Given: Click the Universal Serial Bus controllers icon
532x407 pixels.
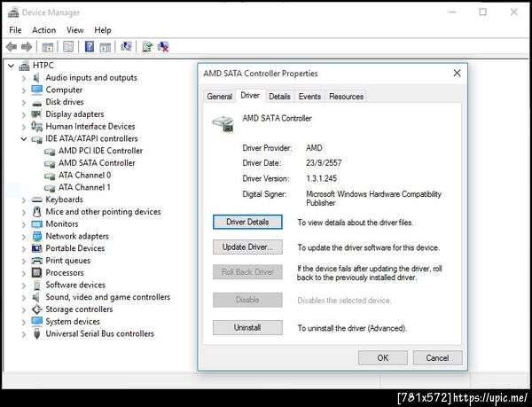Looking at the screenshot, I should [x=37, y=333].
